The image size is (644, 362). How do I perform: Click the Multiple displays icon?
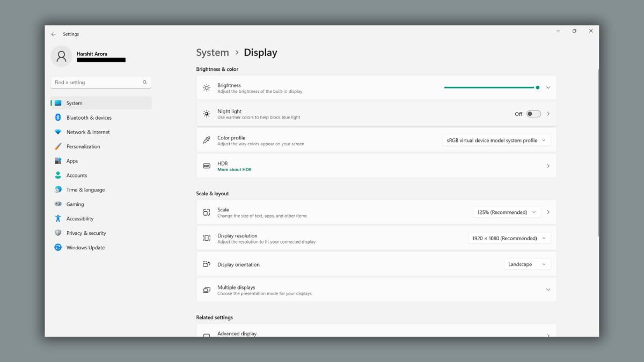[207, 290]
